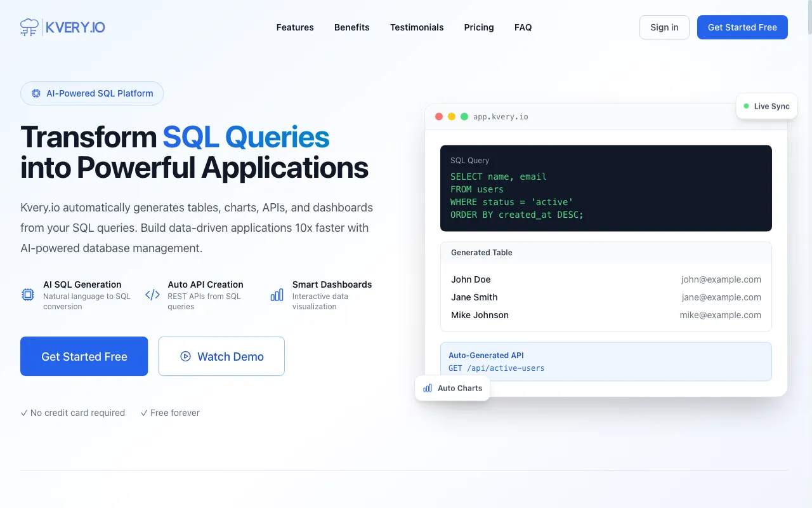Click the AI SQL Generation feature title
The image size is (812, 508).
[82, 284]
